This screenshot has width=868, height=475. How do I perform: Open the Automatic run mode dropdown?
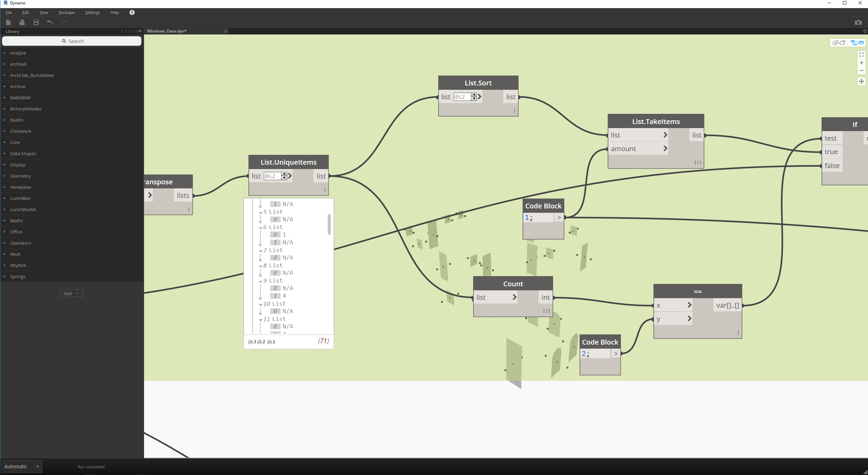pyautogui.click(x=38, y=467)
